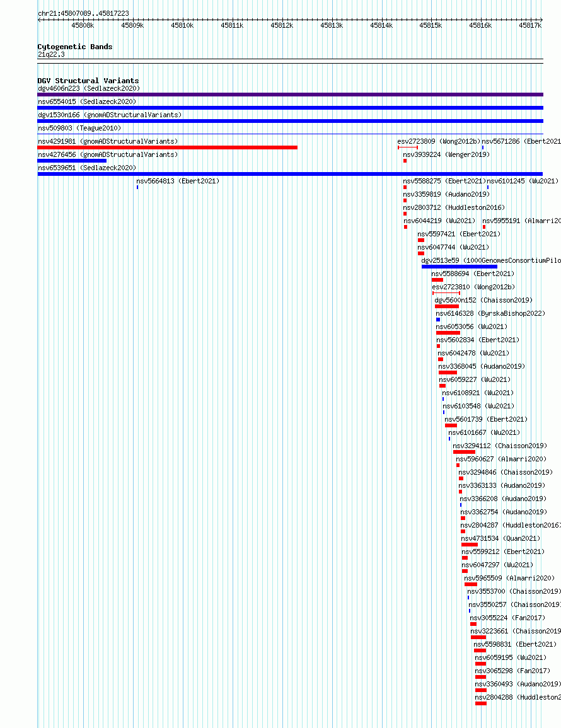Click red bar under nsv4731534
561x728 pixels.
point(470,545)
